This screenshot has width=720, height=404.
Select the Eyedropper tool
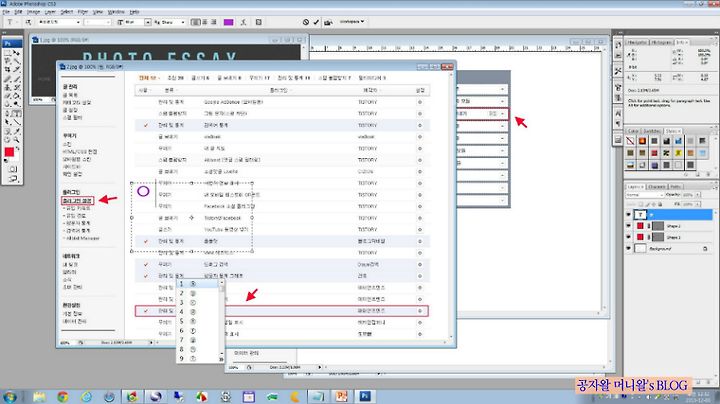[x=17, y=132]
